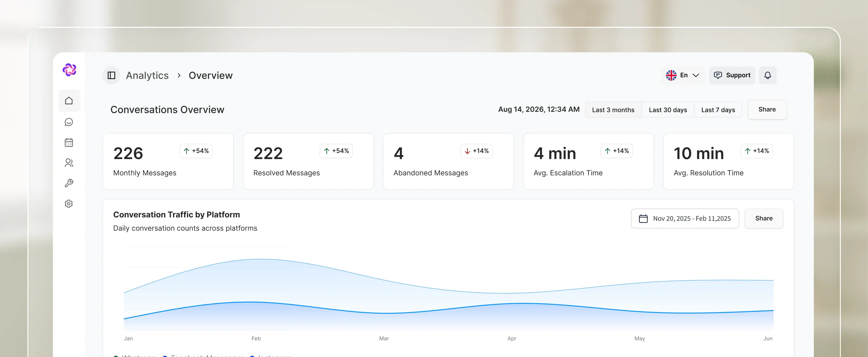
Task: Click the calendar icon in the date range field
Action: pyautogui.click(x=643, y=218)
